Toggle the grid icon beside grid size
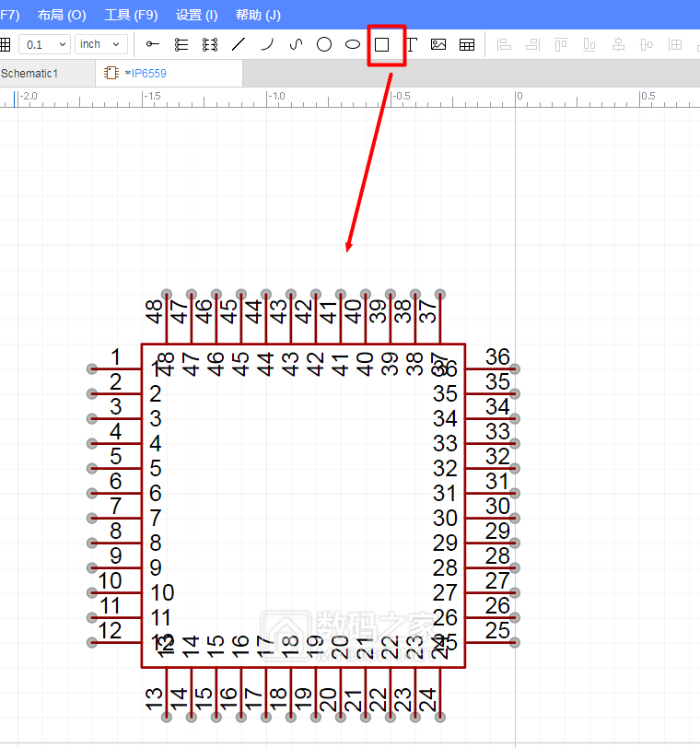The width and height of the screenshot is (700, 748). [x=6, y=44]
